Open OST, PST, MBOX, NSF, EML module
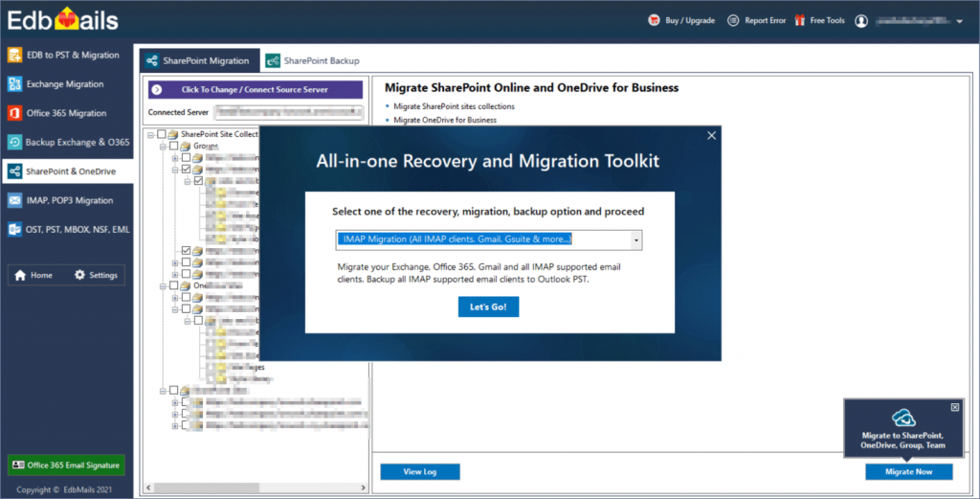Image resolution: width=980 pixels, height=499 pixels. [x=66, y=230]
